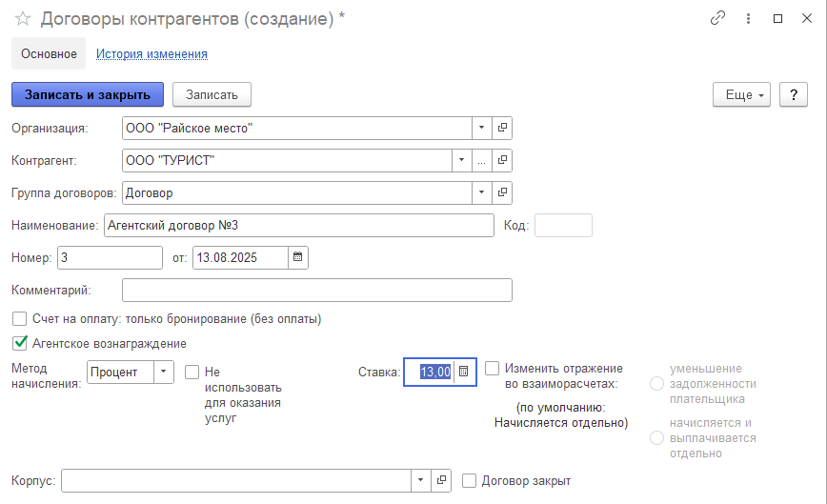This screenshot has height=504, width=827.
Task: Open calendar picker for contract date
Action: pos(298,257)
